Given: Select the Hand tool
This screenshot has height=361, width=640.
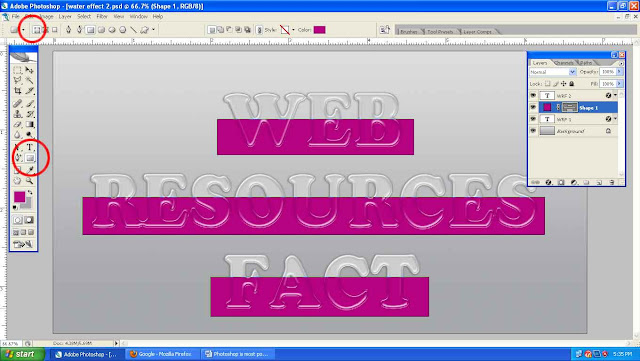Looking at the screenshot, I should click(18, 180).
